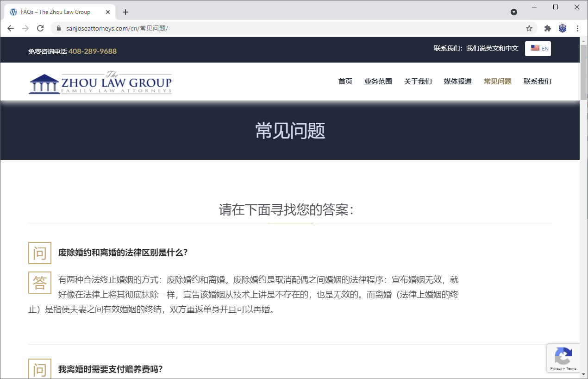Viewport: 588px width, 379px height.
Task: Expand the 关于我们 navigation menu
Action: pos(418,82)
